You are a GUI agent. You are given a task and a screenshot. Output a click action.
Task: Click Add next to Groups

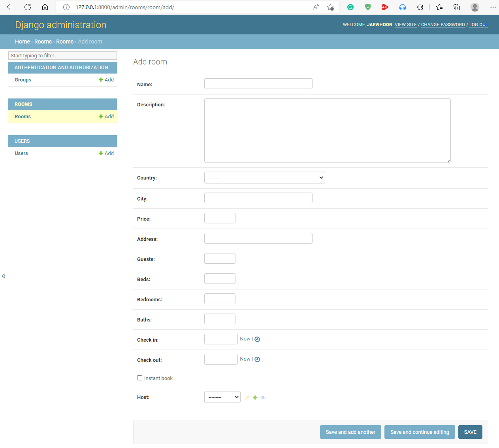coord(106,80)
